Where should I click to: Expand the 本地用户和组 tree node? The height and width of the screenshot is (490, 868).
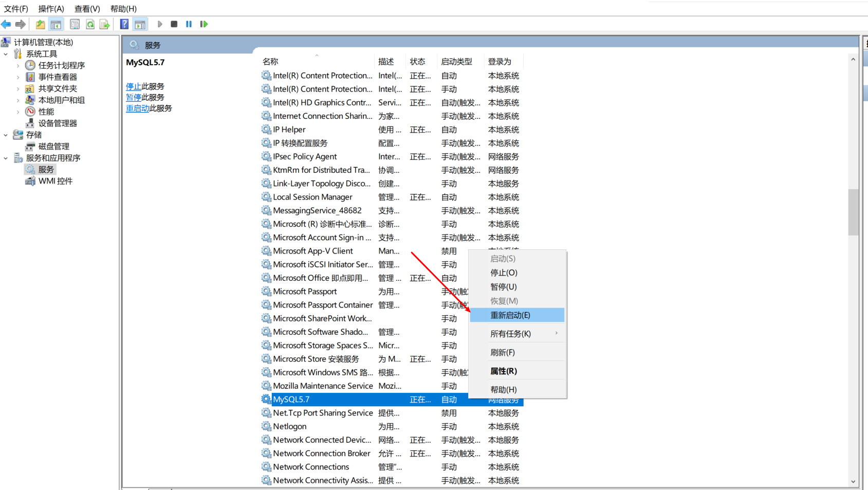coord(18,100)
